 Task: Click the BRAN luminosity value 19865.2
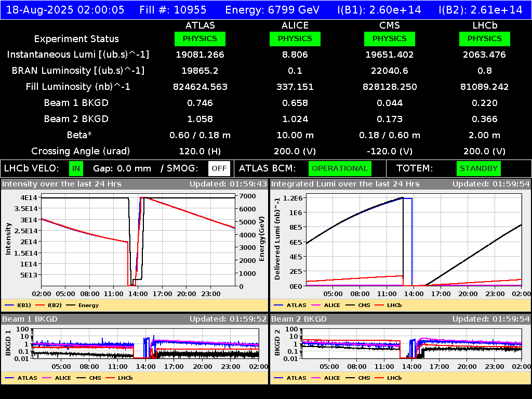pyautogui.click(x=200, y=71)
